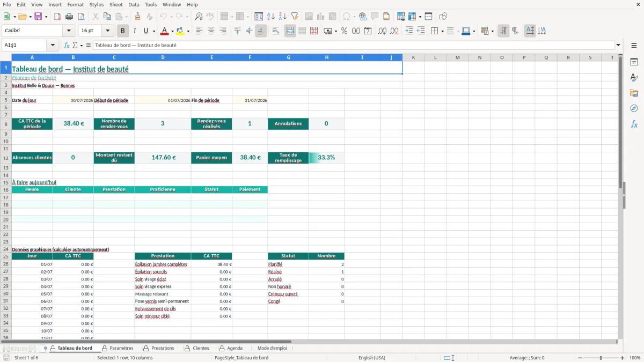Toggle the AutoFilter funnel icon
The width and height of the screenshot is (644, 362).
point(294,17)
